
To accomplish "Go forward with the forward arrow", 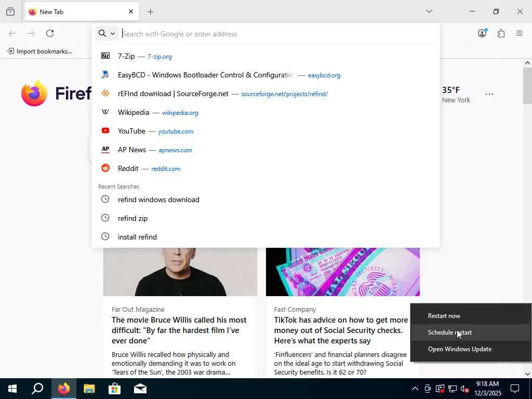I will (x=31, y=33).
